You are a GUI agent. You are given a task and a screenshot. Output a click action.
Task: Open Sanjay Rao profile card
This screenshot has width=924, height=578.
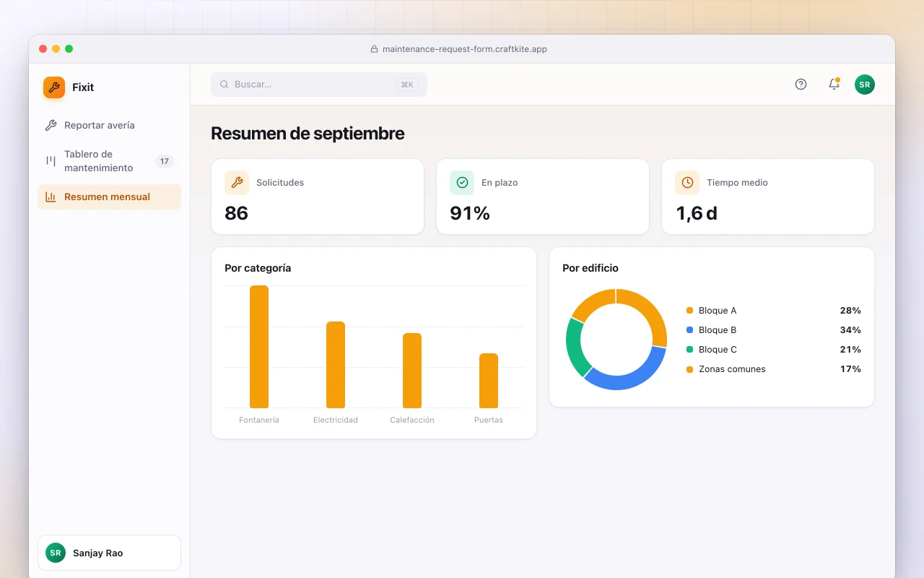tap(109, 553)
